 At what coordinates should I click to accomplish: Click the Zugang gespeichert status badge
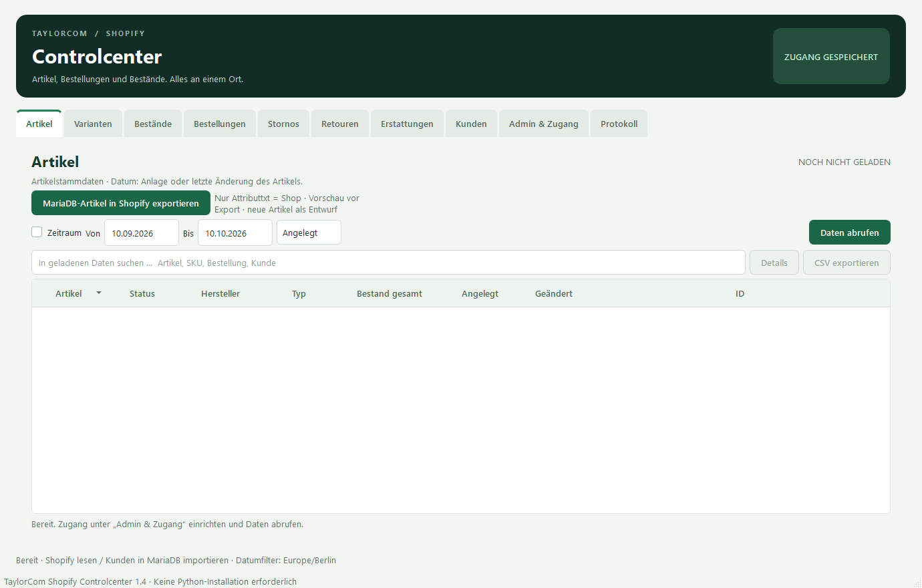[x=831, y=57]
